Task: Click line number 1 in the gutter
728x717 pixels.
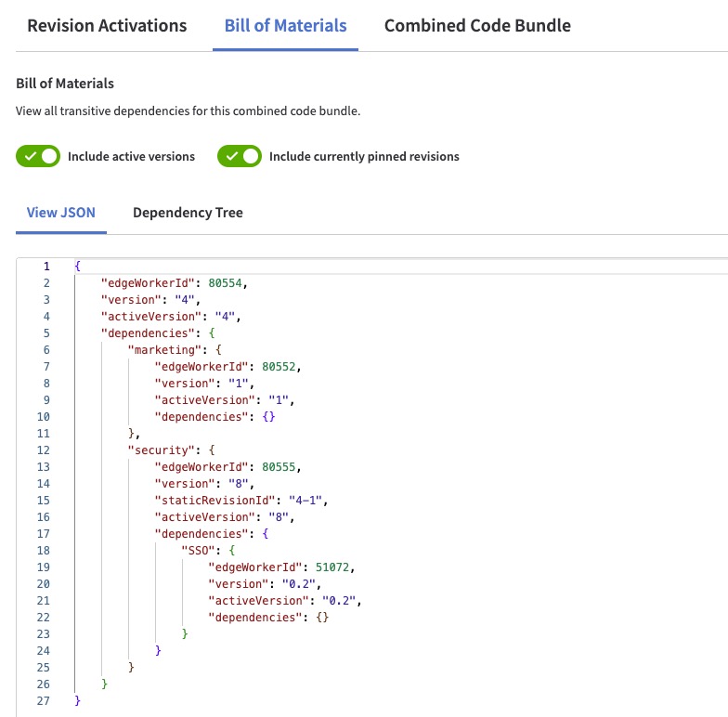Action: tap(45, 267)
